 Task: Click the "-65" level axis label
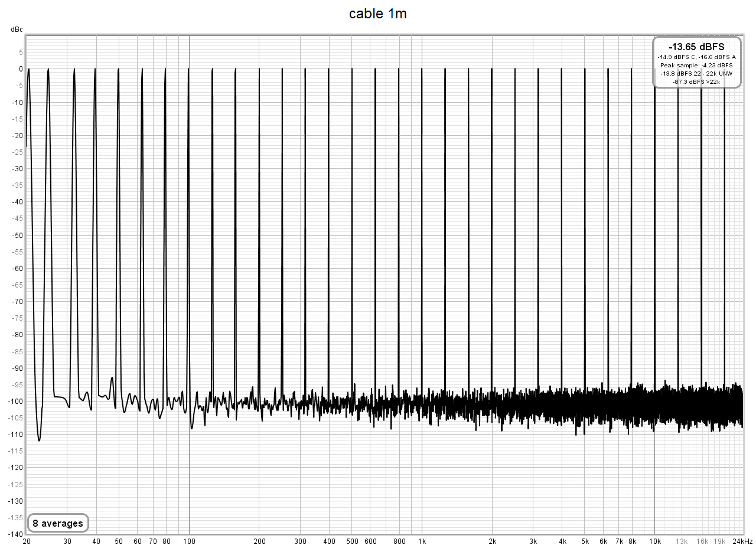pyautogui.click(x=17, y=285)
